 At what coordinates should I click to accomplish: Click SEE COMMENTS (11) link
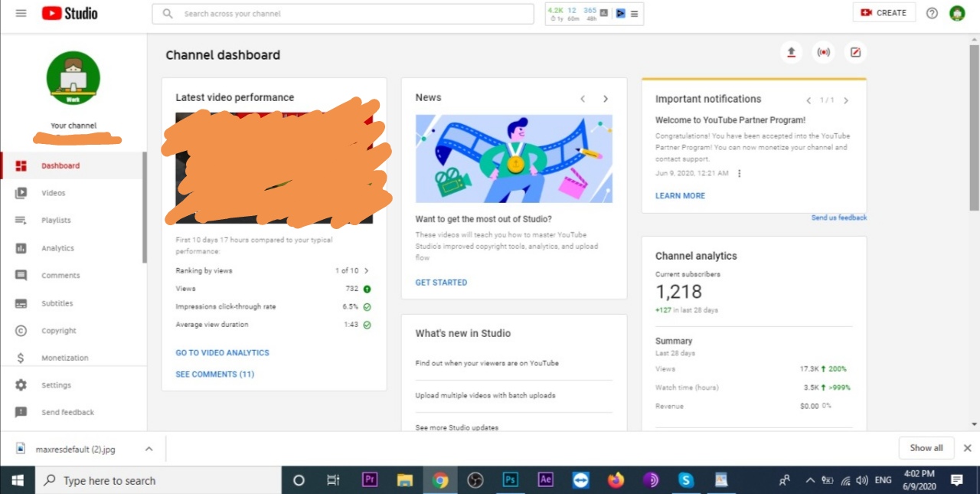pyautogui.click(x=215, y=375)
